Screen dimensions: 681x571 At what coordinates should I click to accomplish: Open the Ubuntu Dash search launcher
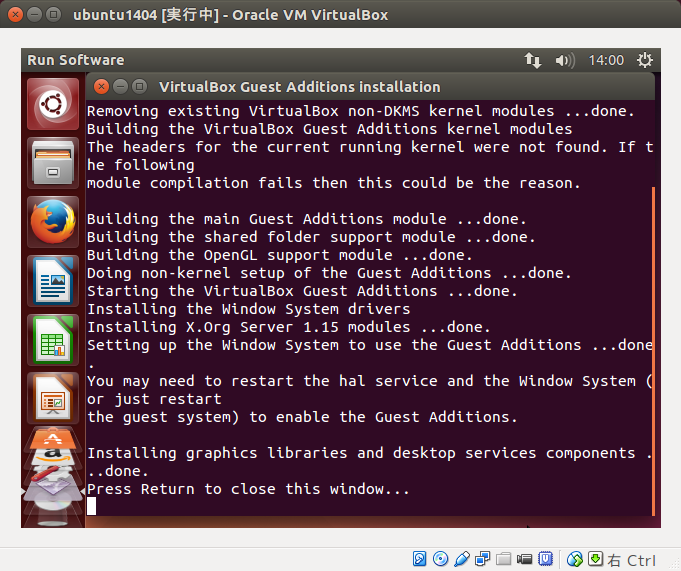coord(53,104)
